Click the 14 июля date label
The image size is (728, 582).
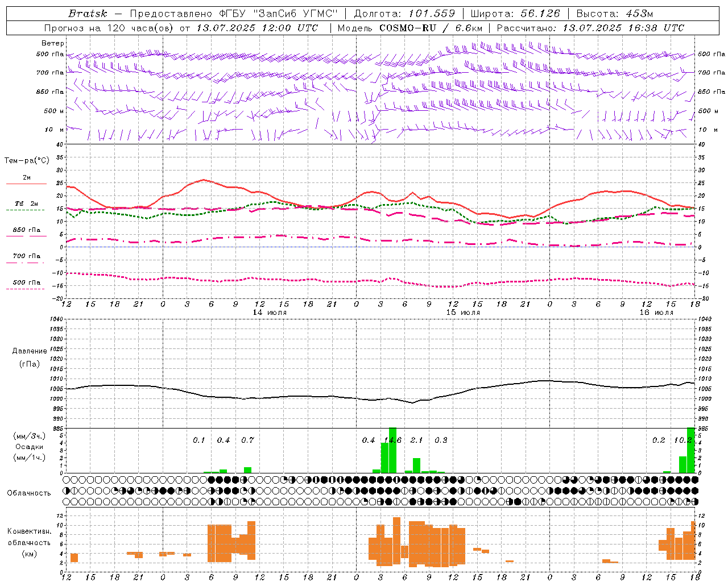[270, 313]
